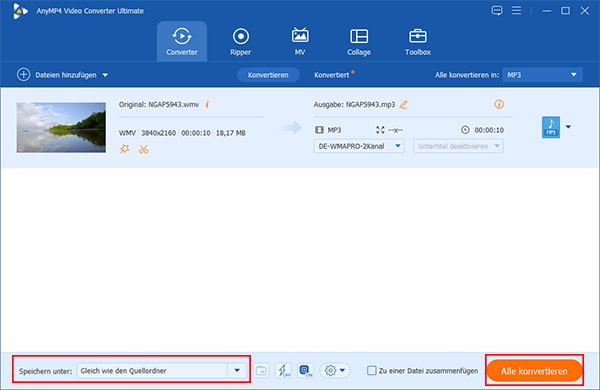600x390 pixels.
Task: Open the DE-WMAPRO-2Kanal audio track dropdown
Action: (x=359, y=146)
